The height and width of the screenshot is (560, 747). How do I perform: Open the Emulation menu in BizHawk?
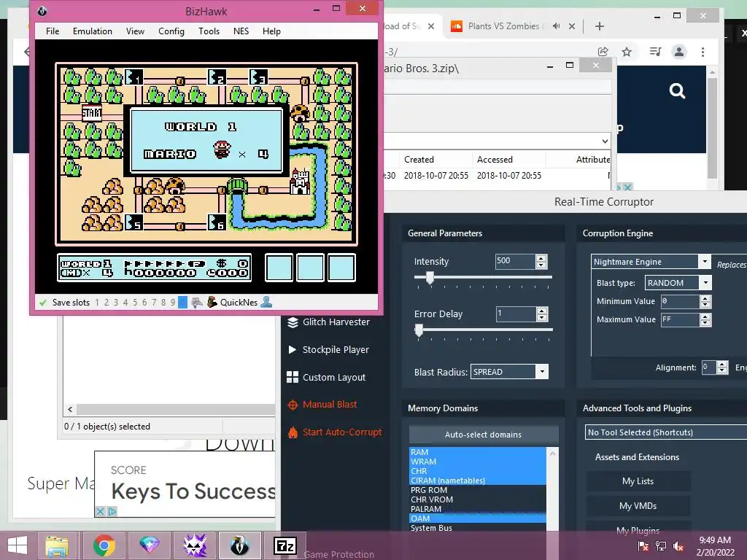pos(93,31)
